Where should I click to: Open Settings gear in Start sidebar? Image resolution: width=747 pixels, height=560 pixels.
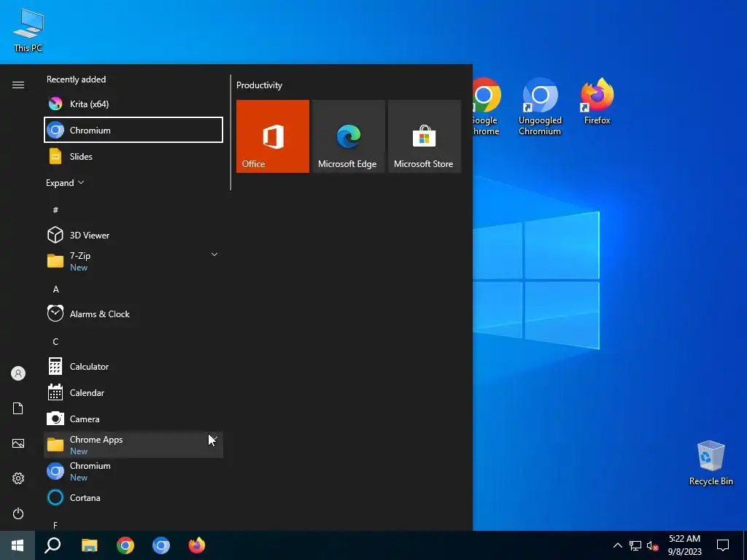18,478
